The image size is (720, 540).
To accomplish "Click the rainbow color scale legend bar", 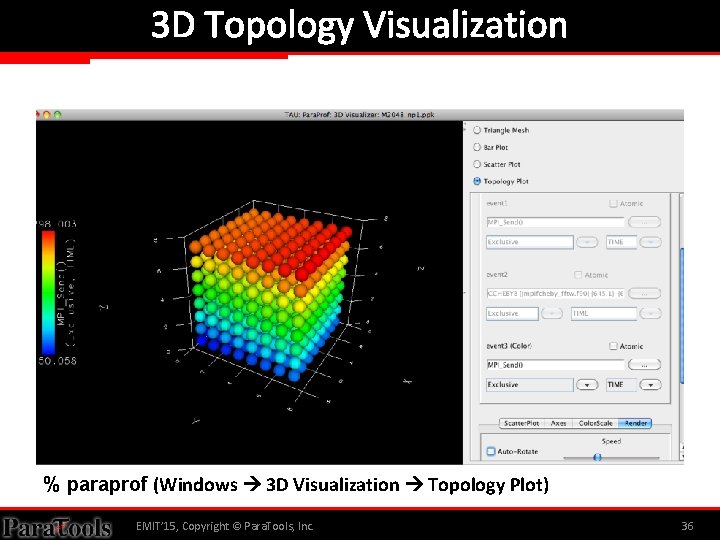I will pos(48,292).
